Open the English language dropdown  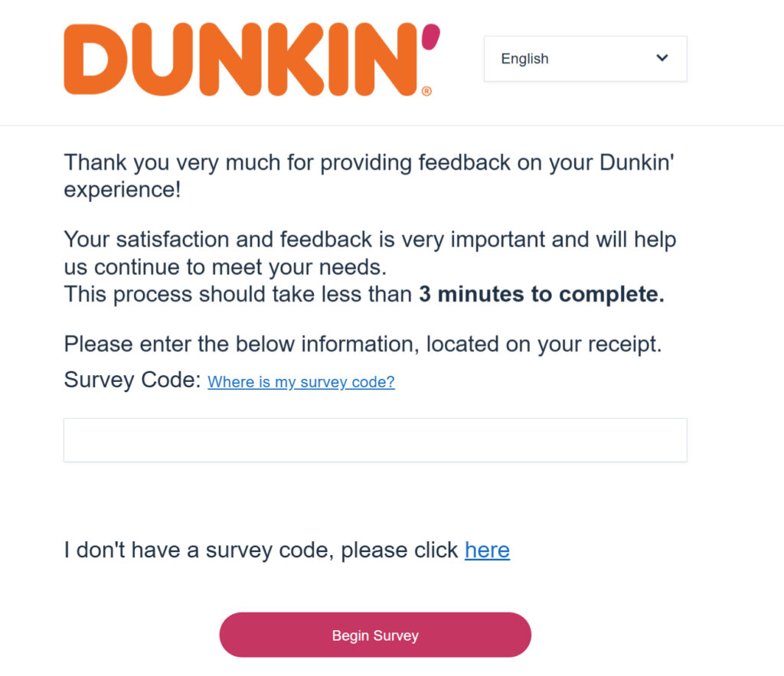tap(585, 59)
